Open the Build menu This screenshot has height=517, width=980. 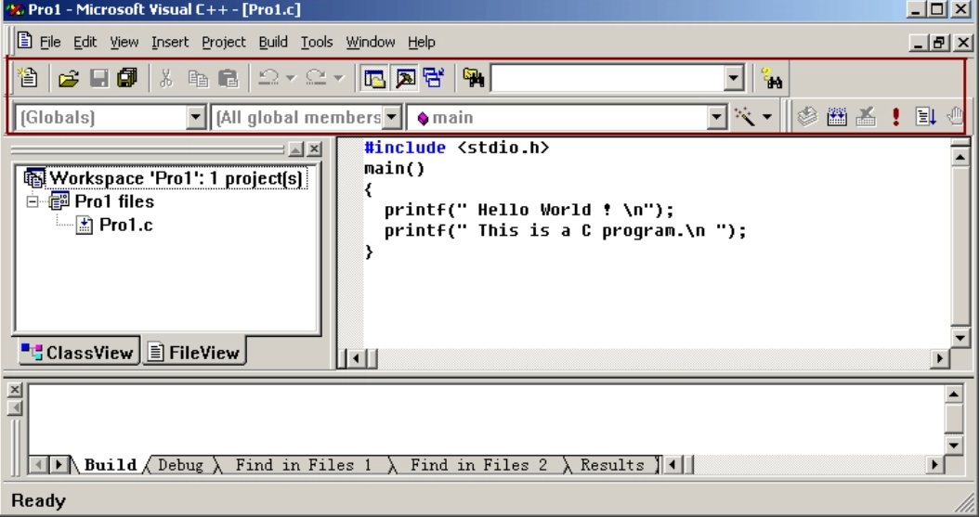point(273,43)
